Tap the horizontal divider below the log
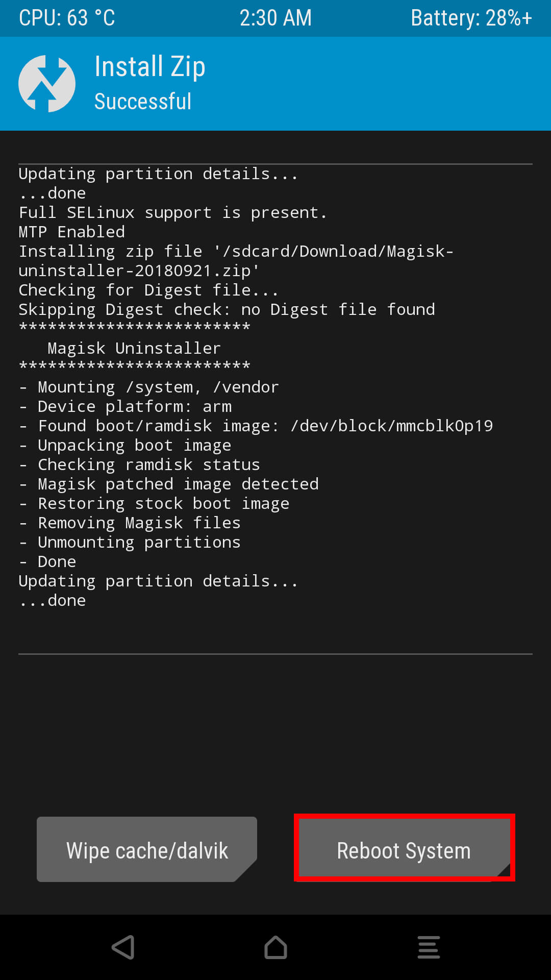Screen dimensions: 551x980 tap(275, 653)
